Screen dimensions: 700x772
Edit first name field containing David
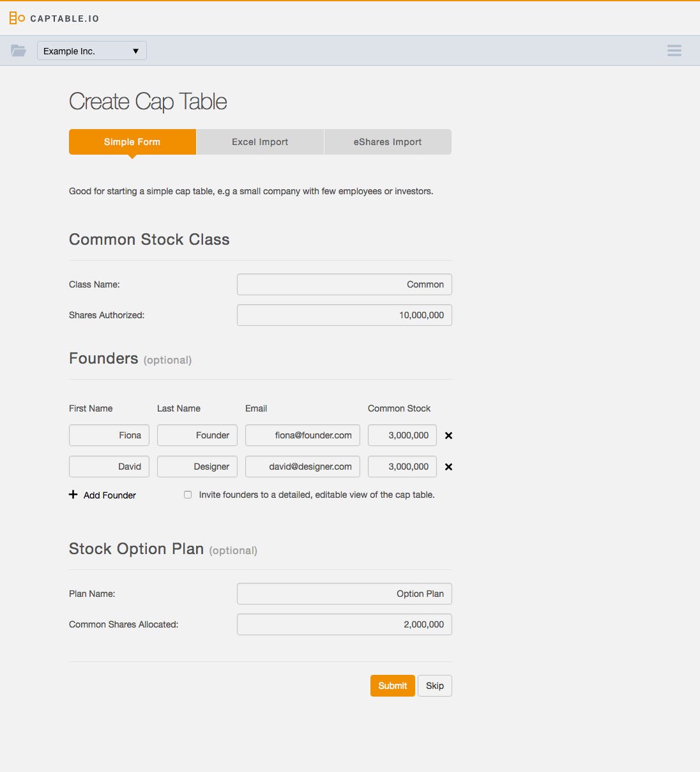coord(109,467)
